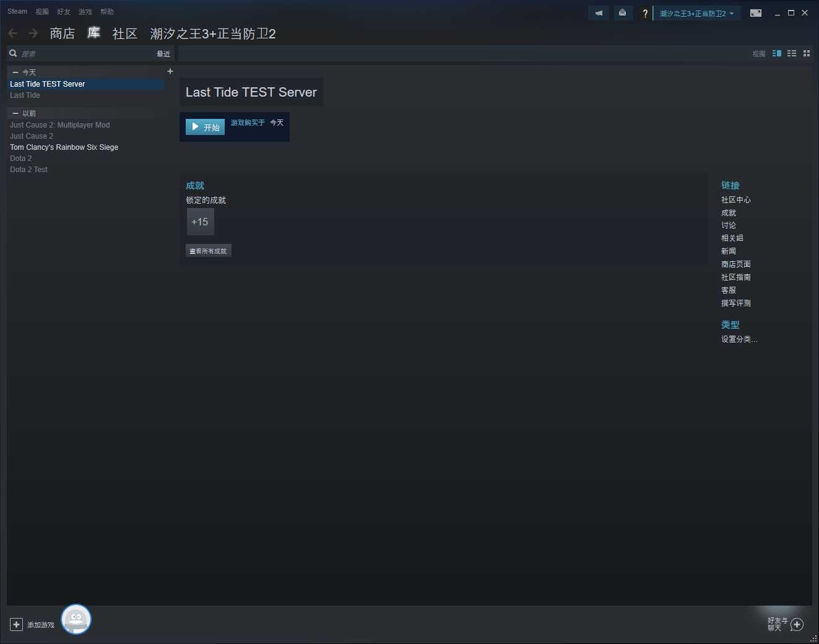Select Last Tide TEST Server in library

(x=86, y=84)
